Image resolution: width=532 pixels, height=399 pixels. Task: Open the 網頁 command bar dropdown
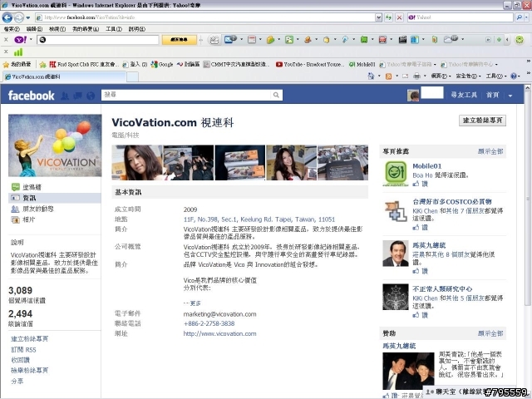click(441, 76)
